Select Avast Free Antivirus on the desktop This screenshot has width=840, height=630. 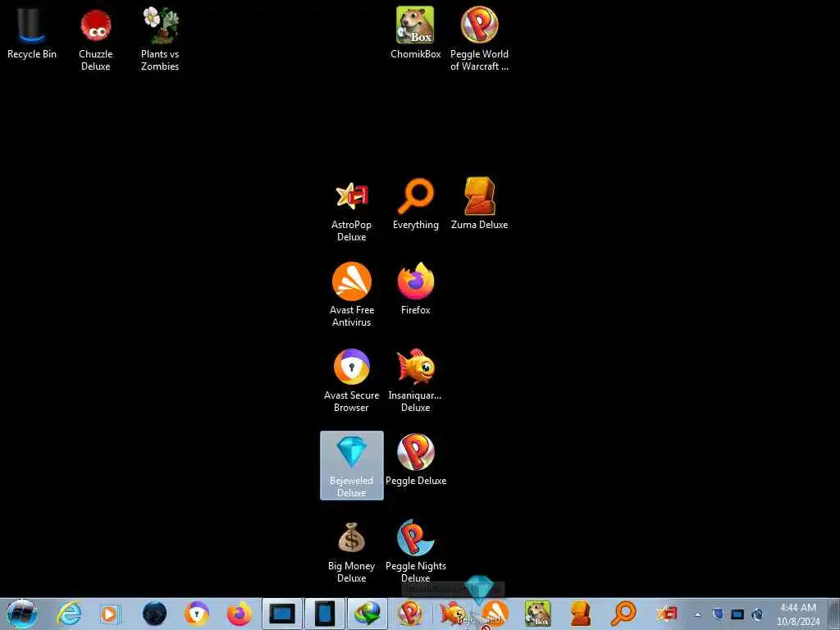pyautogui.click(x=351, y=294)
